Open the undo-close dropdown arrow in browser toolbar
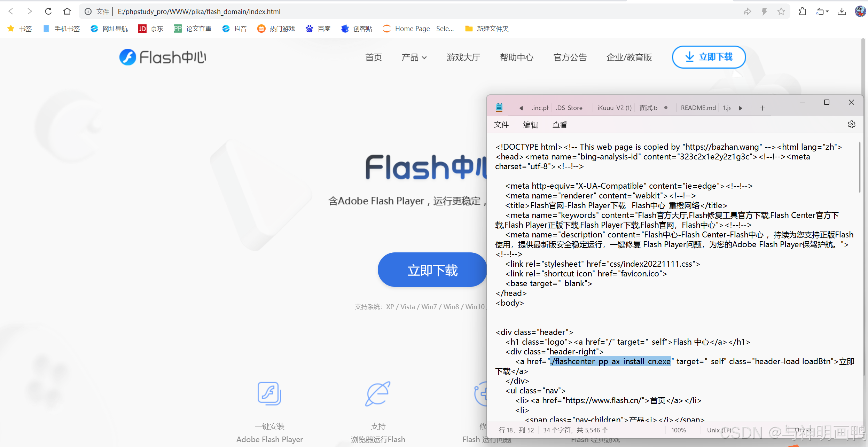868x447 pixels. tap(827, 11)
